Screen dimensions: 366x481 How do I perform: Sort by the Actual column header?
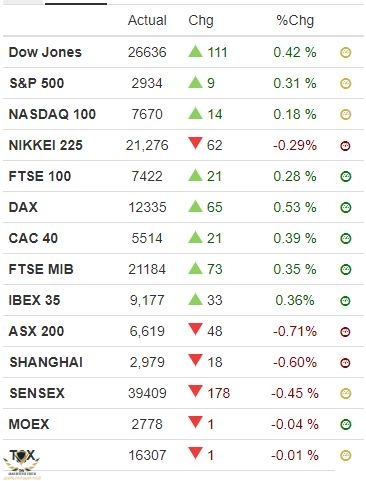click(147, 20)
